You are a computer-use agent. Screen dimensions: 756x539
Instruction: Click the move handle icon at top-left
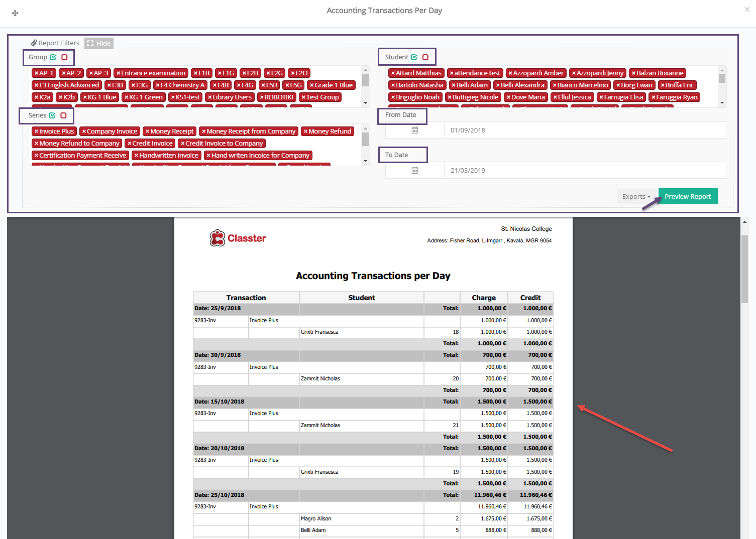pyautogui.click(x=15, y=13)
